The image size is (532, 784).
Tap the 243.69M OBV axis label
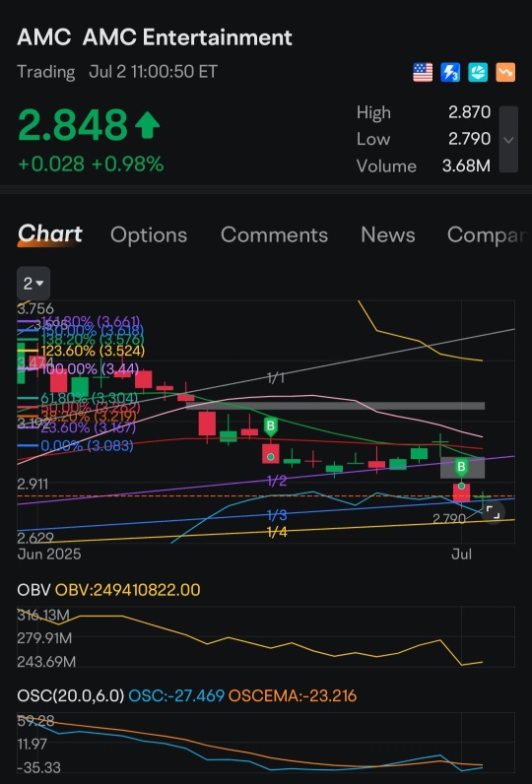point(46,662)
